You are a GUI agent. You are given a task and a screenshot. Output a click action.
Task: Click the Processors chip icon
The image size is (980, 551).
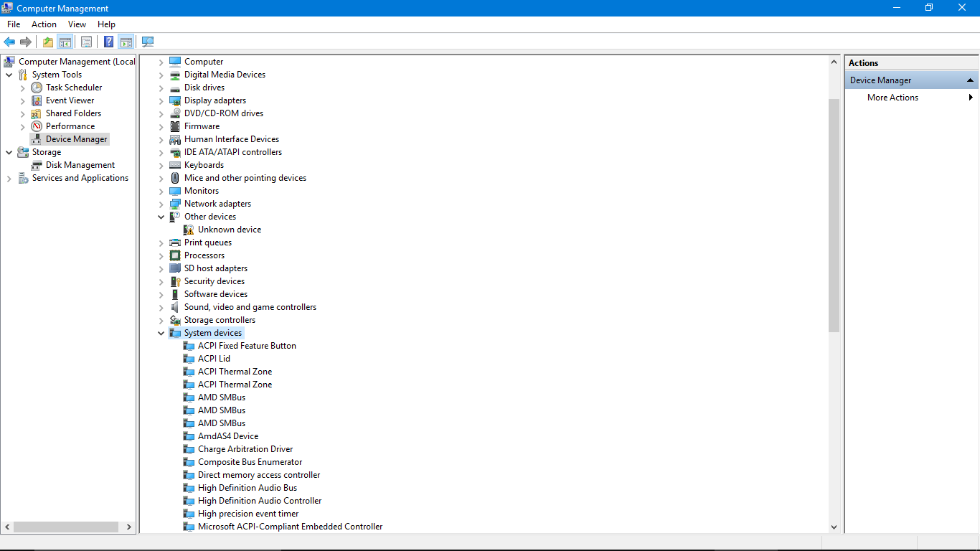175,255
